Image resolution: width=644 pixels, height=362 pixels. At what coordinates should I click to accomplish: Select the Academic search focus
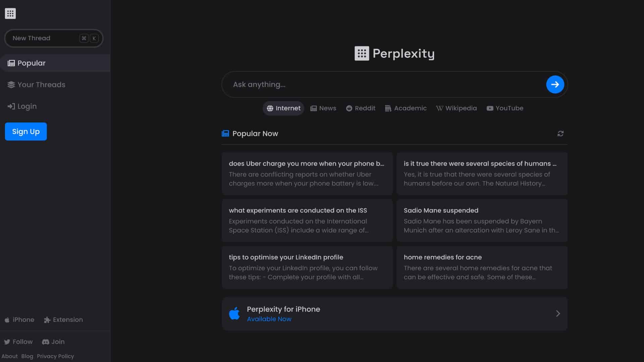tap(406, 108)
